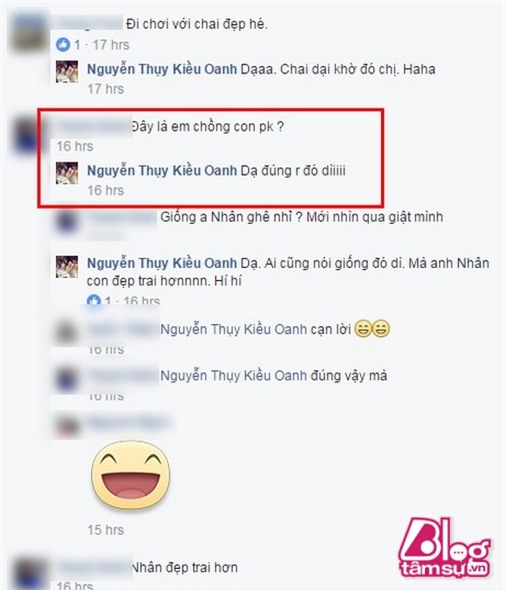Click tagged Nguyễn Thụy Kiều Oanh before 'cạn lời'
Screen dimensions: 505x590
234,329
